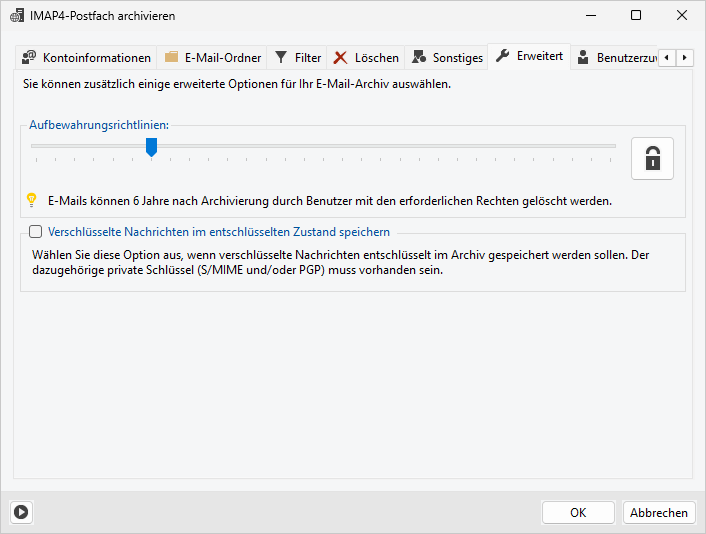Cancel the dialog with Abbrechen
706x534 pixels.
[x=658, y=512]
